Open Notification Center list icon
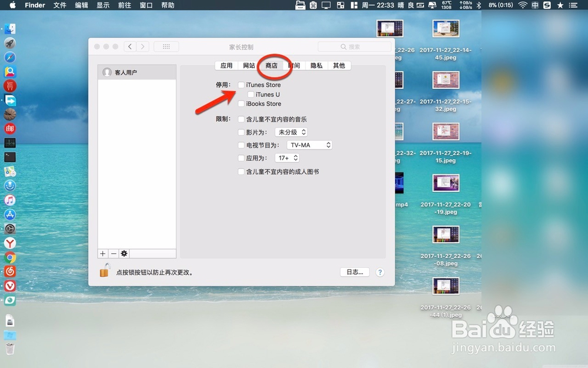 pyautogui.click(x=573, y=5)
